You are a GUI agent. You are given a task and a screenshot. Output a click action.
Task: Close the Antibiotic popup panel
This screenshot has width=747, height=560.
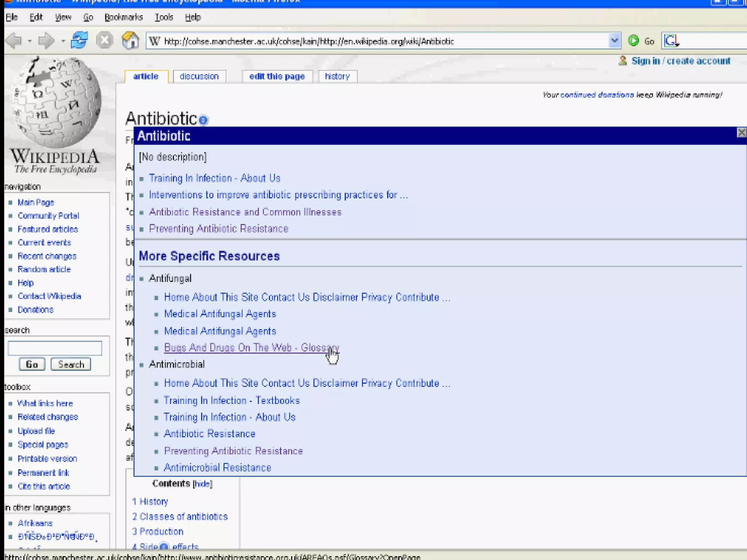(741, 132)
